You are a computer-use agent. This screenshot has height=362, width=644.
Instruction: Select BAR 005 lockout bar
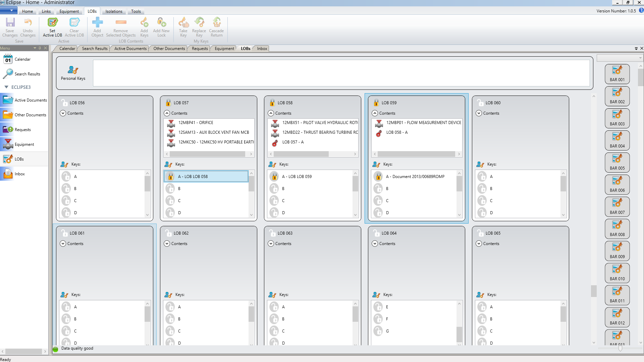[617, 163]
